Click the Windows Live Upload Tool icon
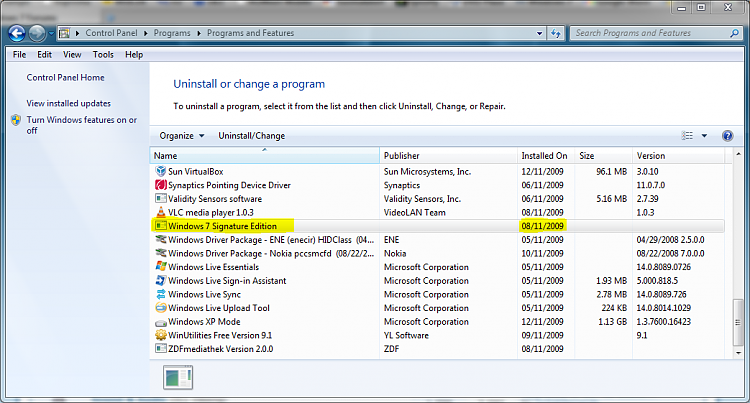 click(x=161, y=308)
